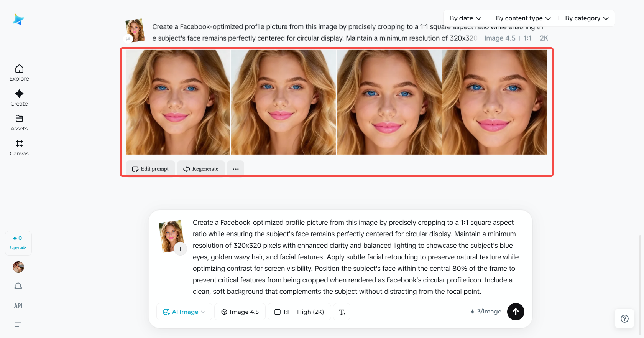Open the first generated portrait
This screenshot has width=644, height=338.
(x=178, y=102)
